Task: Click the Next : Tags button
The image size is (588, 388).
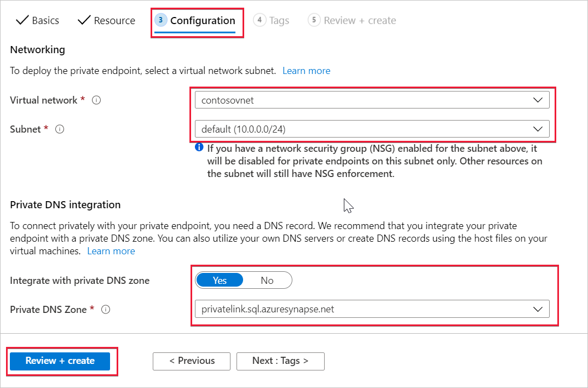Action: 280,361
